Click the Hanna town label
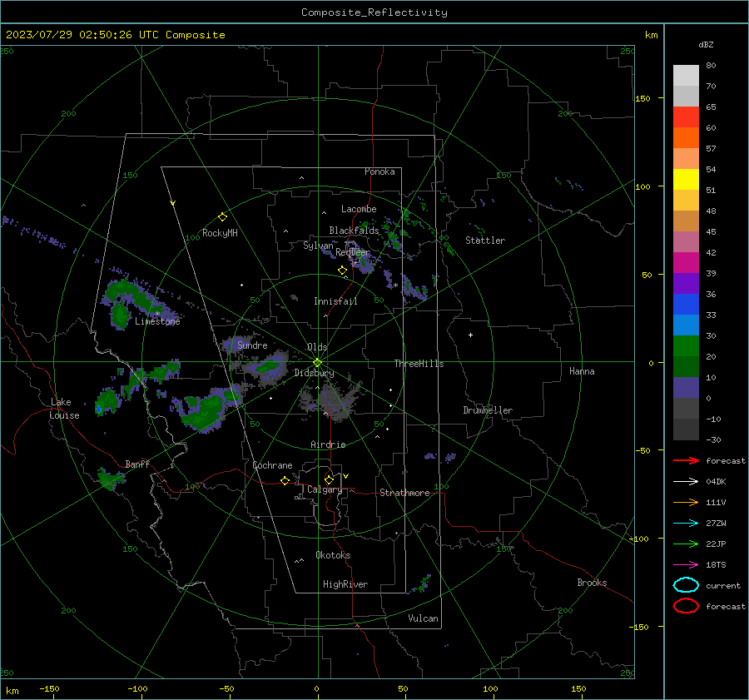The height and width of the screenshot is (700, 749). [x=582, y=371]
